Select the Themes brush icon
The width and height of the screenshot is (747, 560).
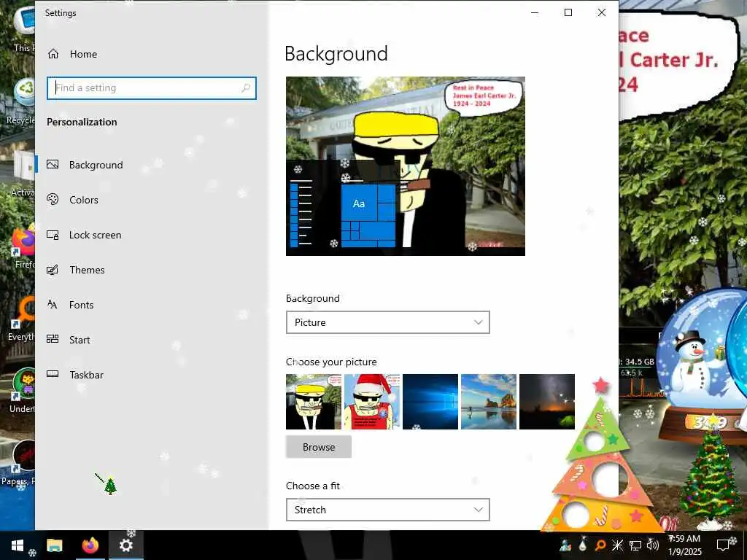pos(53,270)
